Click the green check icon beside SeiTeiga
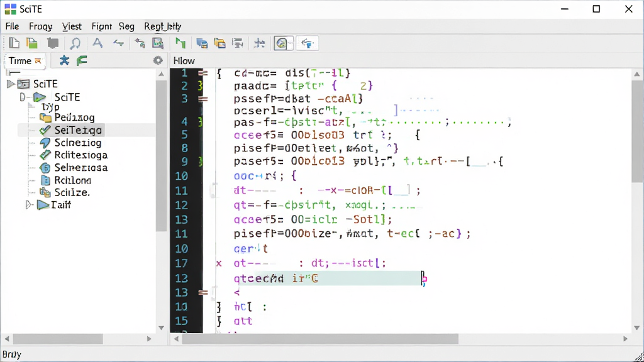644x362 pixels. coord(45,131)
